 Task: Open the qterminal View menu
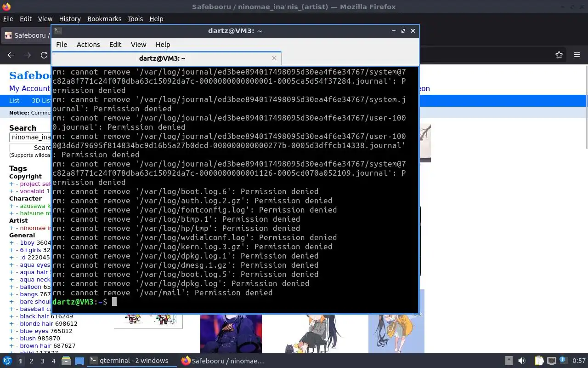tap(138, 45)
